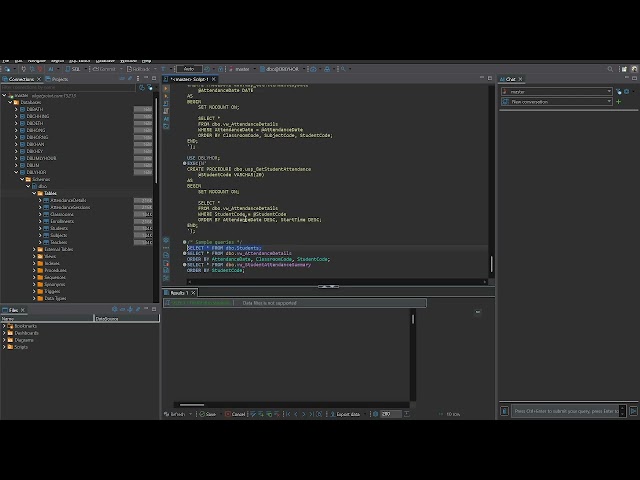Expand the Views folder
640x480 pixels.
pos(34,256)
